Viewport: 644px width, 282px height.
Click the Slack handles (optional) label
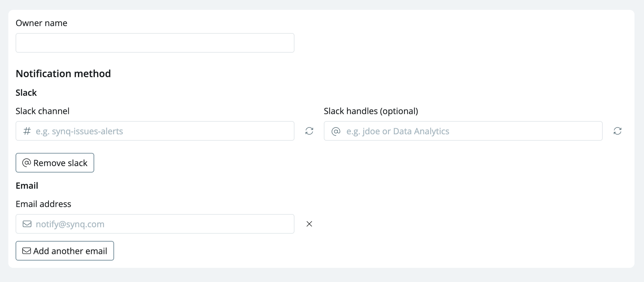[371, 111]
